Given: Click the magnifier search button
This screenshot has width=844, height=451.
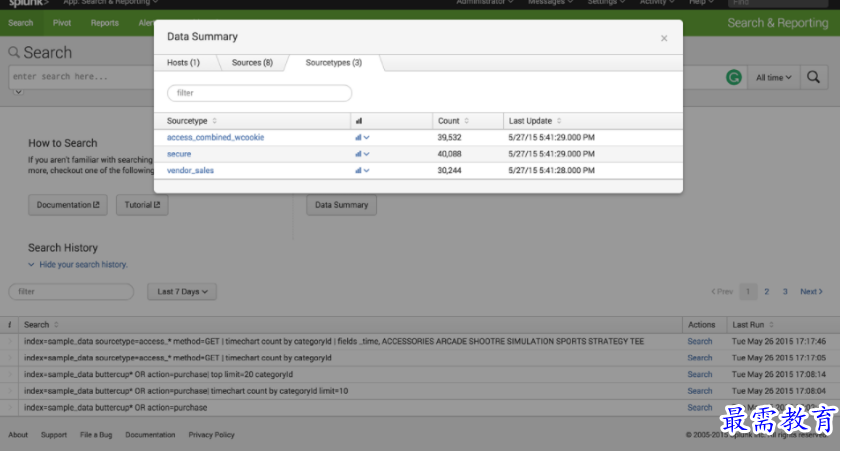Looking at the screenshot, I should click(813, 77).
